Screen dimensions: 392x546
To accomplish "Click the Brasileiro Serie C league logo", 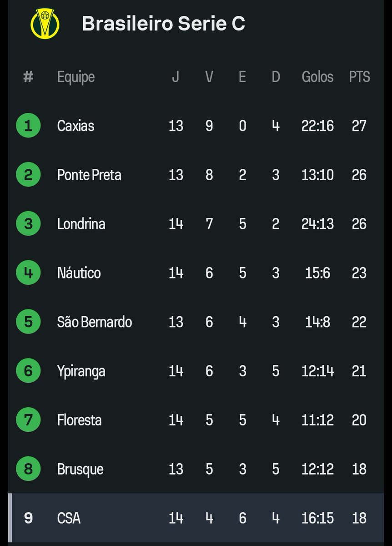I will click(45, 24).
